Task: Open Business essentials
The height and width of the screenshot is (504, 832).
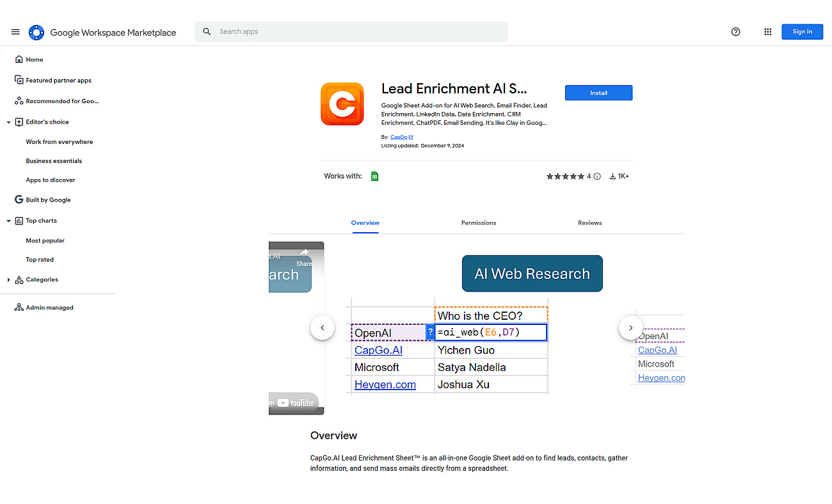Action: [x=54, y=161]
